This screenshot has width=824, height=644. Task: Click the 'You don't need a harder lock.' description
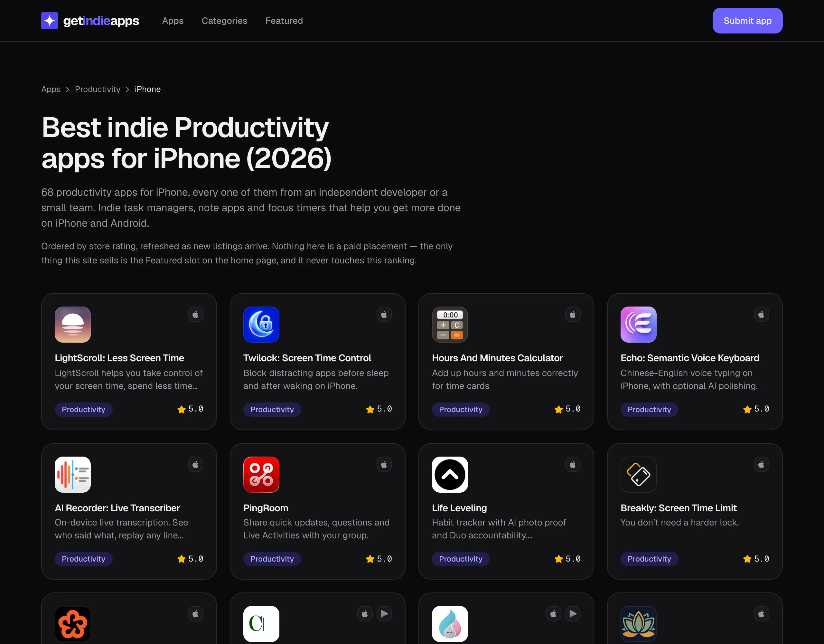(x=679, y=523)
